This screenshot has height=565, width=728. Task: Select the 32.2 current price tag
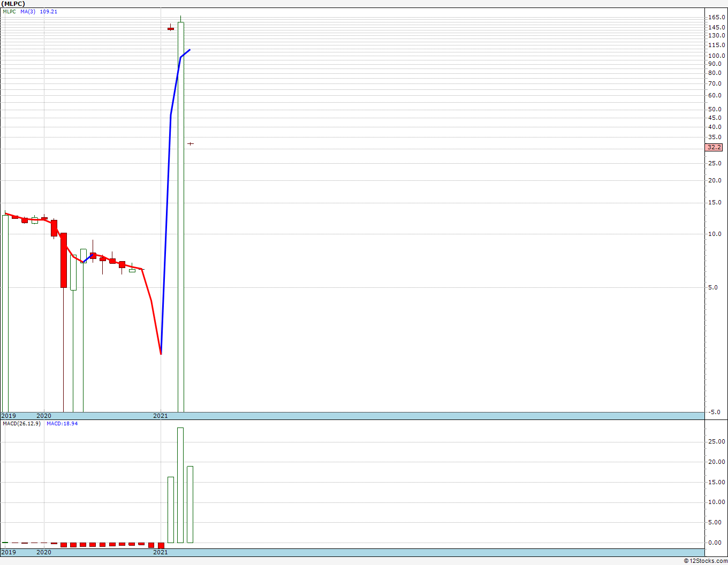click(x=714, y=147)
